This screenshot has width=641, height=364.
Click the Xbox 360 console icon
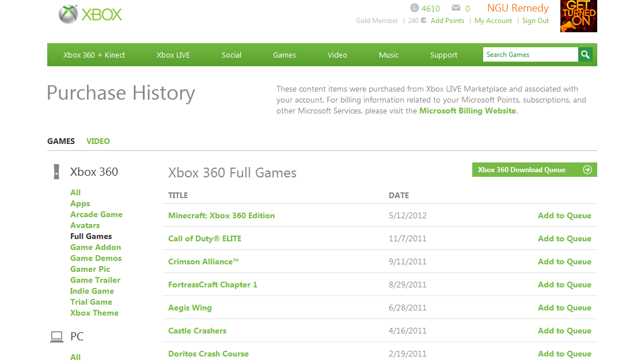[56, 172]
